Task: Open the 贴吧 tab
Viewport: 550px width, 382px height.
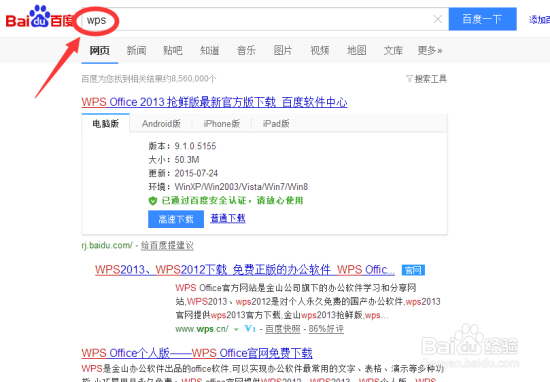Action: click(173, 51)
